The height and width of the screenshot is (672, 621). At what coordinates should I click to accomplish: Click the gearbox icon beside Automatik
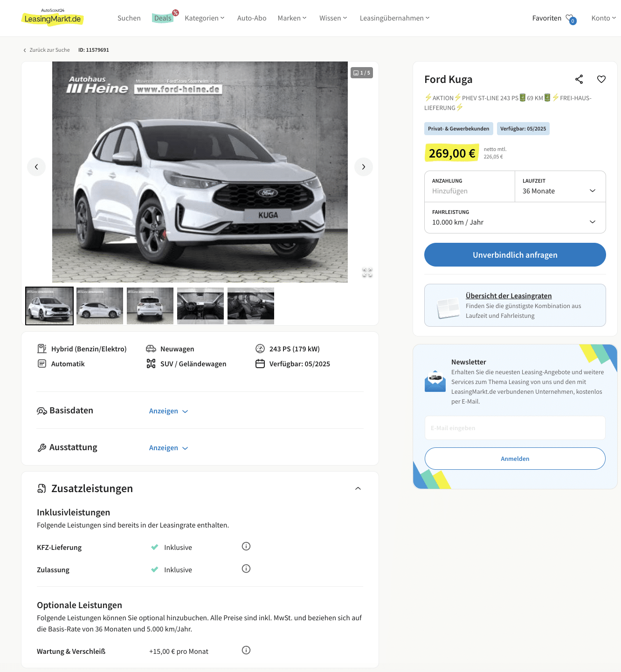coord(42,363)
